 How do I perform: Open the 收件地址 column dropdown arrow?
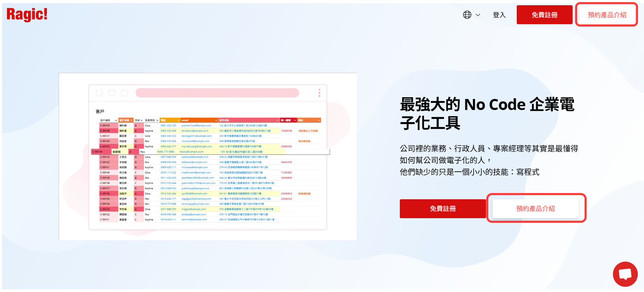tap(277, 120)
